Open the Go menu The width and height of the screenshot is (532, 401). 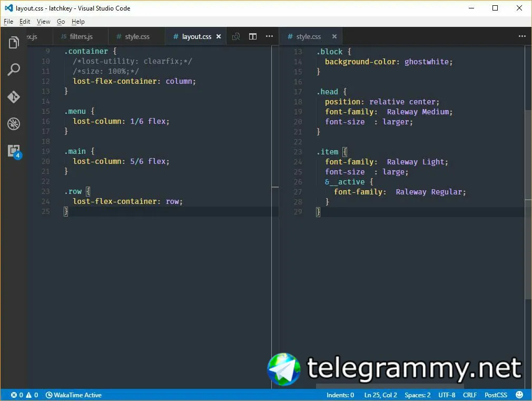[x=61, y=22]
